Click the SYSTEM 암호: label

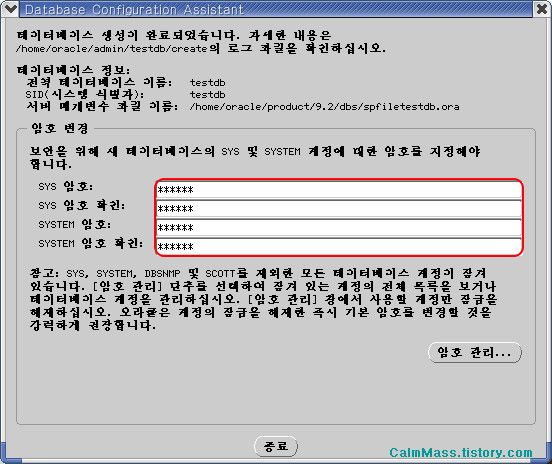coord(75,224)
